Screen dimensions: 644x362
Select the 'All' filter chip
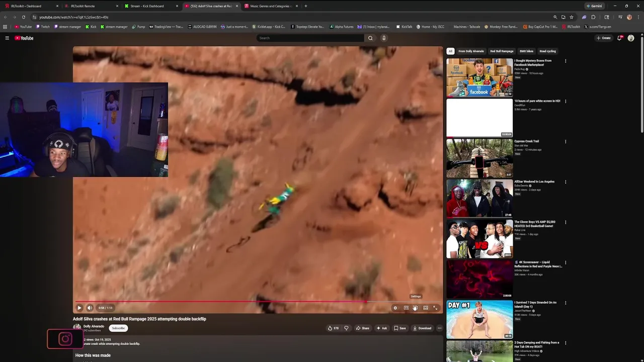[450, 51]
